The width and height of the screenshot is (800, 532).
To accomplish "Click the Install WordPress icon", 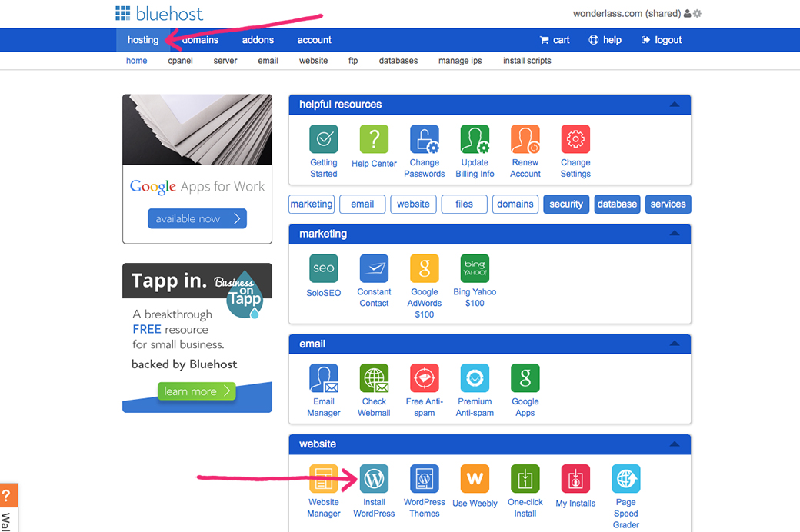I will pos(374,479).
